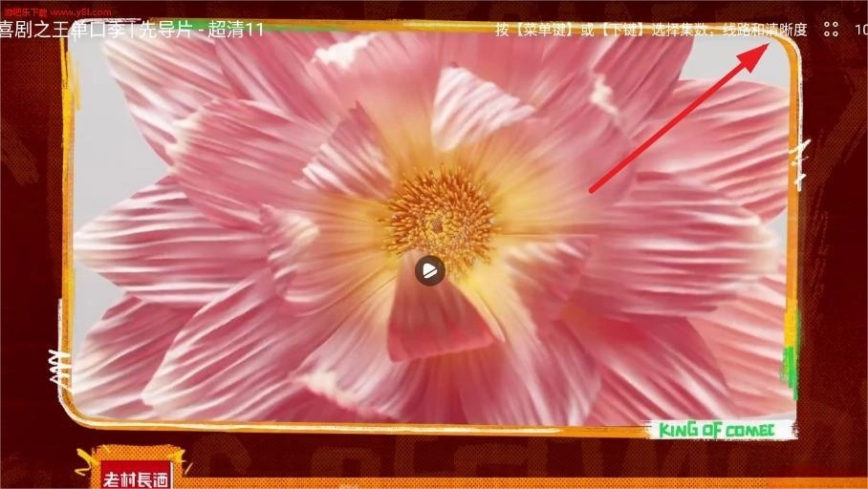
Task: Click 清晰度 at the end of hint
Action: [786, 30]
